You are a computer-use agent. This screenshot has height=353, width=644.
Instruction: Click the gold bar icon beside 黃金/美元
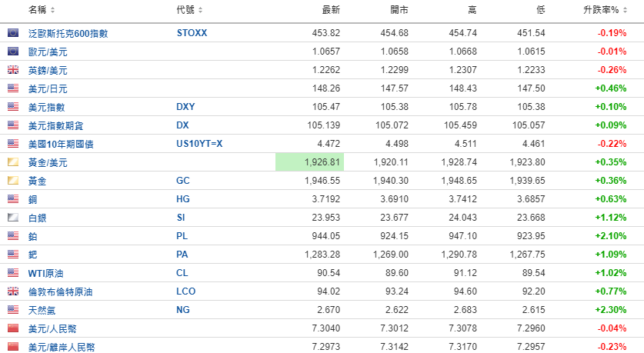[x=13, y=162]
